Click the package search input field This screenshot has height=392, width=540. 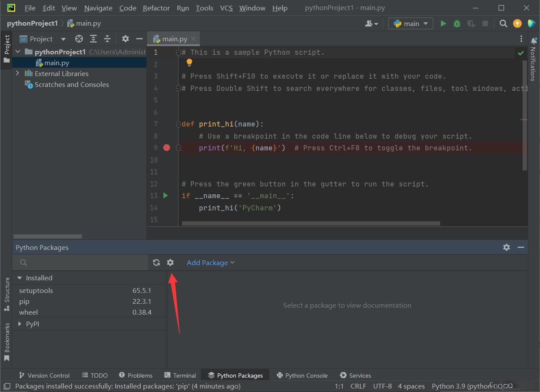(81, 262)
